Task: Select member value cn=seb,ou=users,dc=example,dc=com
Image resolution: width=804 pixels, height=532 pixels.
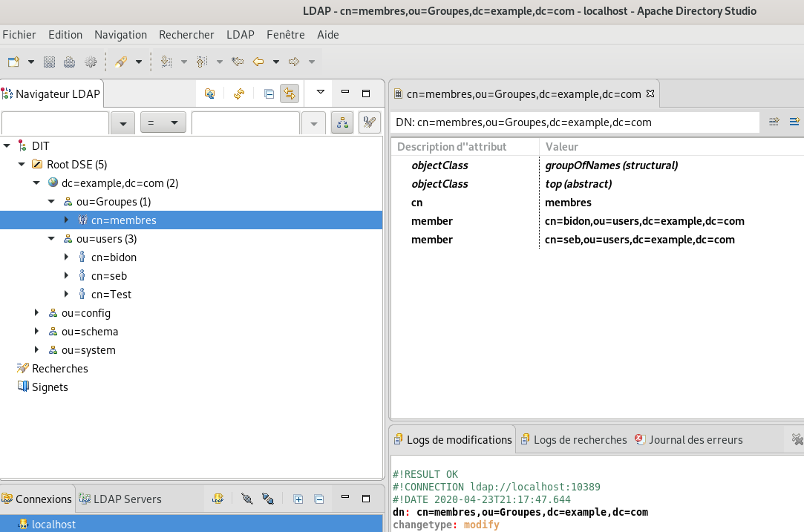Action: [x=639, y=240]
